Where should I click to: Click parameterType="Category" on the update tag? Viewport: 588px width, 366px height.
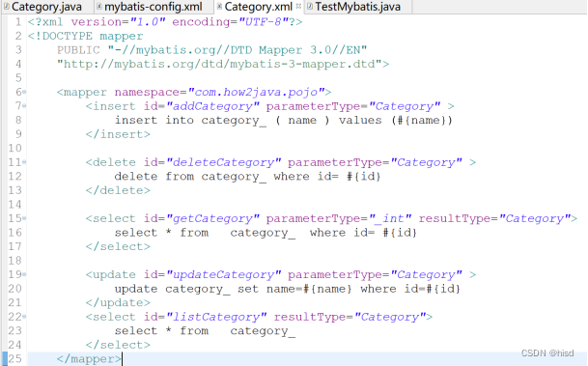tap(375, 275)
